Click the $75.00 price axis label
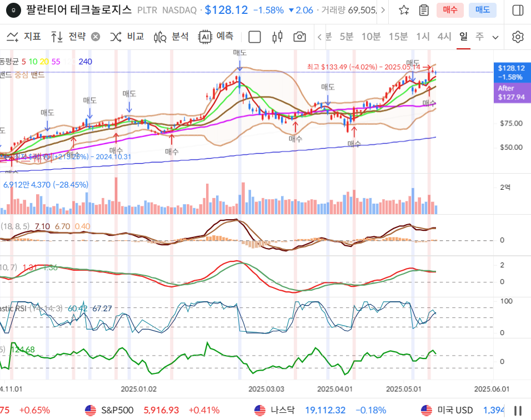The image size is (531, 420). tap(511, 123)
